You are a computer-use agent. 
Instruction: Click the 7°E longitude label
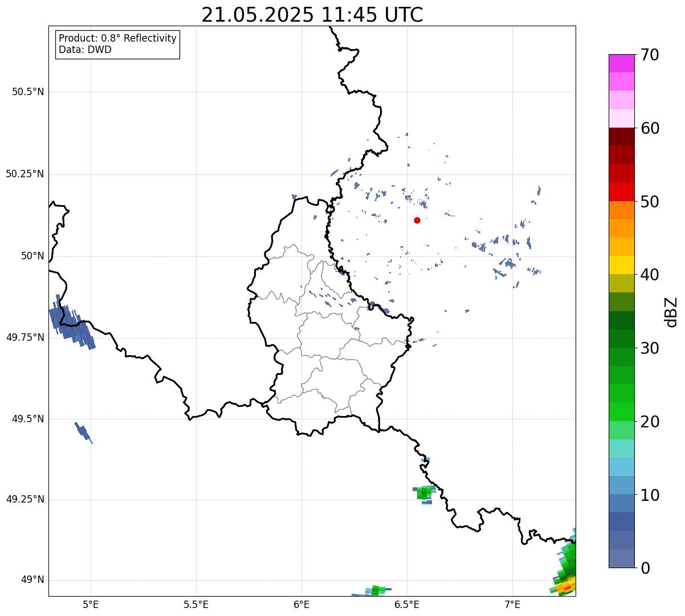[x=512, y=605]
